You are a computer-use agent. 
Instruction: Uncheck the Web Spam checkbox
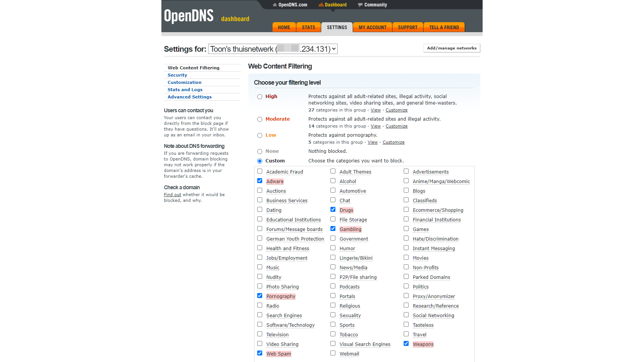[260, 353]
